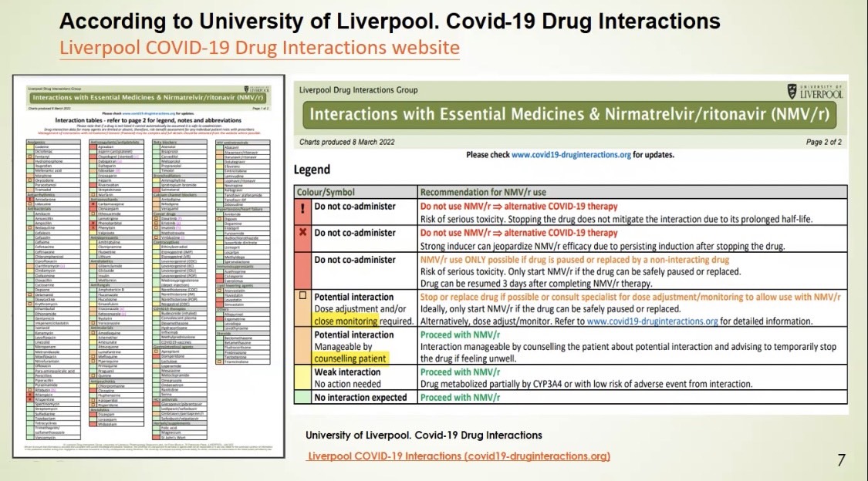Click 'NMV/r use ONLY possible if drug is paused' text
Screen dimensions: 868x481
575,259
